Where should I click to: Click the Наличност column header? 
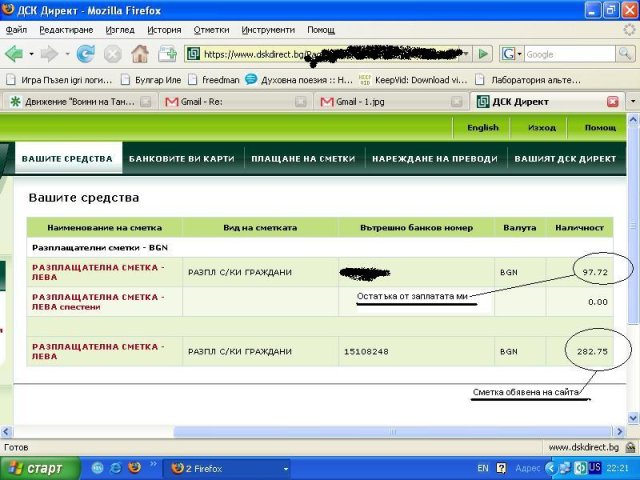click(580, 228)
